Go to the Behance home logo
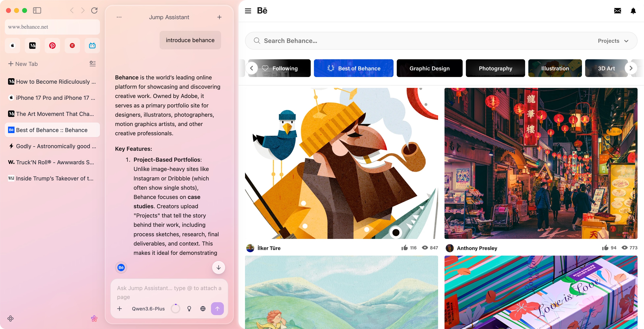Screen dimensions: 644x329 [262, 10]
